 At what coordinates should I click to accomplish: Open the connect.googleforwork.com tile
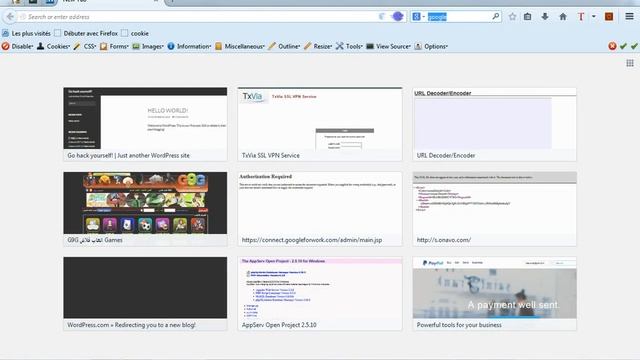320,209
